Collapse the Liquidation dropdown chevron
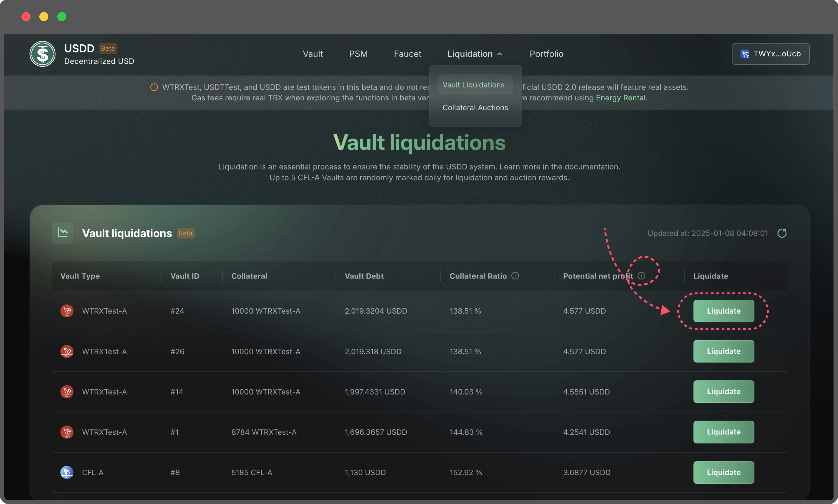The image size is (838, 504). [499, 54]
